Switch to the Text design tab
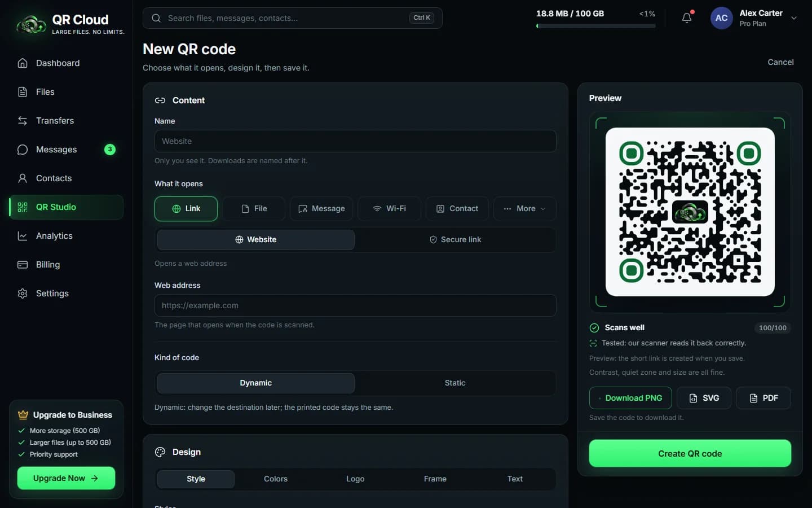The height and width of the screenshot is (508, 812). point(515,479)
